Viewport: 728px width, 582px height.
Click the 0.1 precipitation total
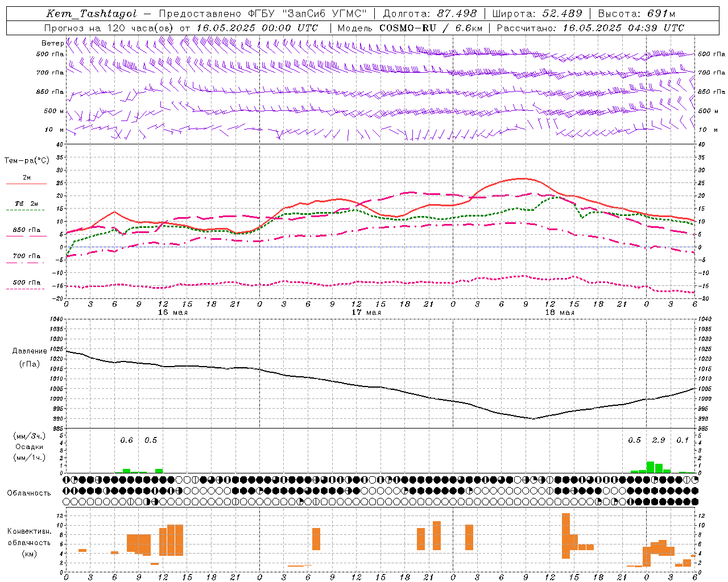tap(682, 440)
